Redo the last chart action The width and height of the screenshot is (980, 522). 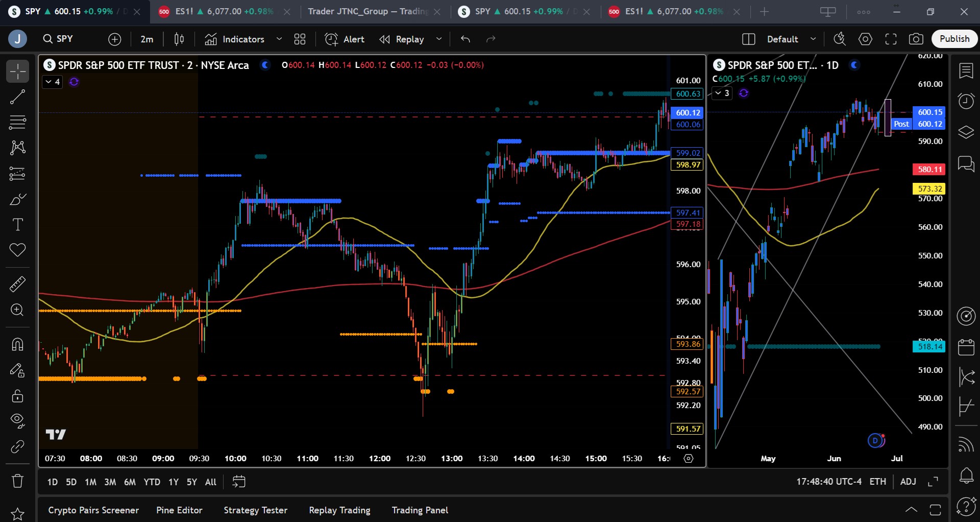point(491,39)
